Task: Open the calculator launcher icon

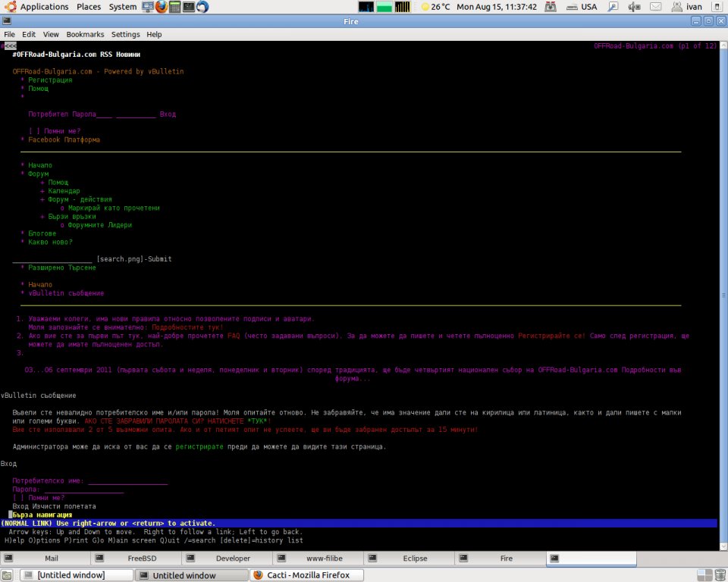Action: (175, 7)
